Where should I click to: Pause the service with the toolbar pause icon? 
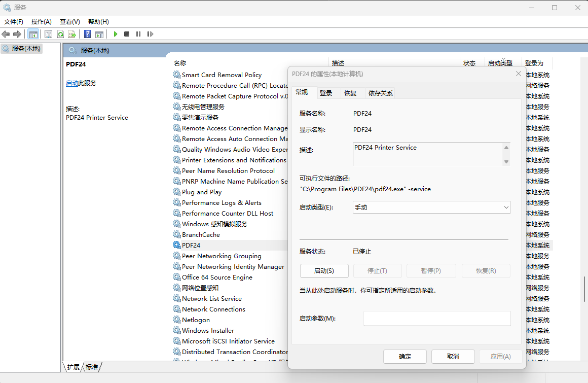(x=138, y=34)
